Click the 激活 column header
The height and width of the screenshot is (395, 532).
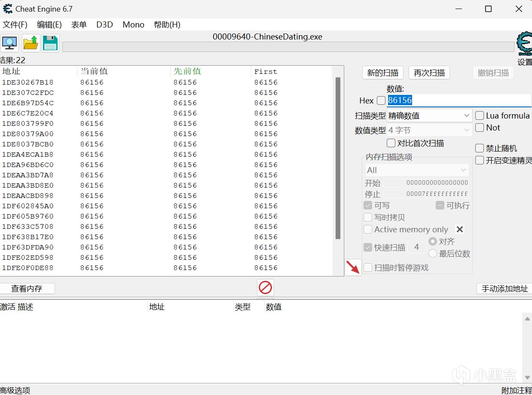(x=8, y=307)
